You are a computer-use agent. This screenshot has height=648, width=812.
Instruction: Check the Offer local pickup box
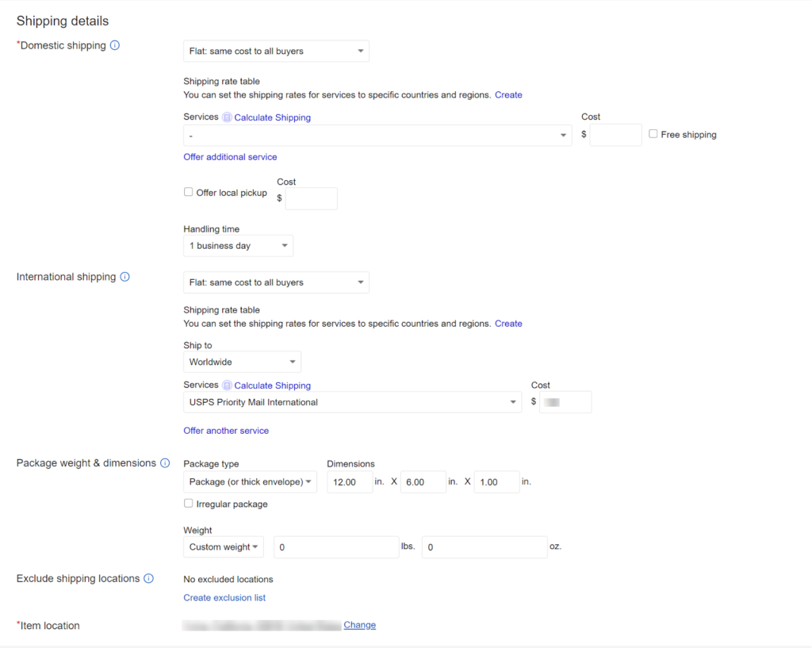(x=189, y=192)
